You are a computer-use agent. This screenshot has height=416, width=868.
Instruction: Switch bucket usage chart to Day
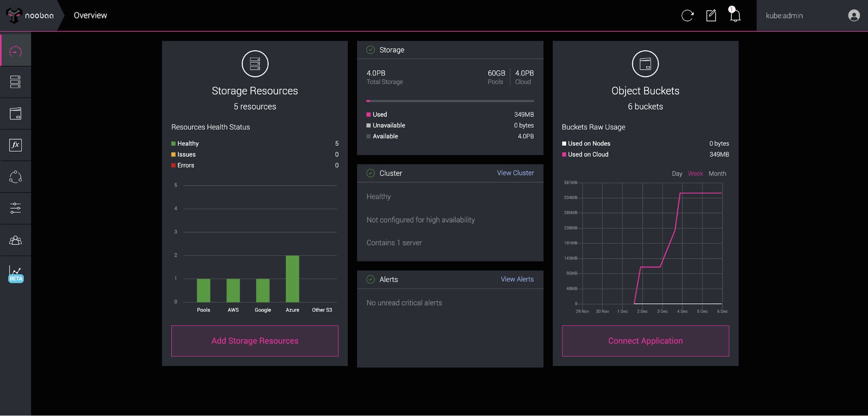click(x=677, y=173)
